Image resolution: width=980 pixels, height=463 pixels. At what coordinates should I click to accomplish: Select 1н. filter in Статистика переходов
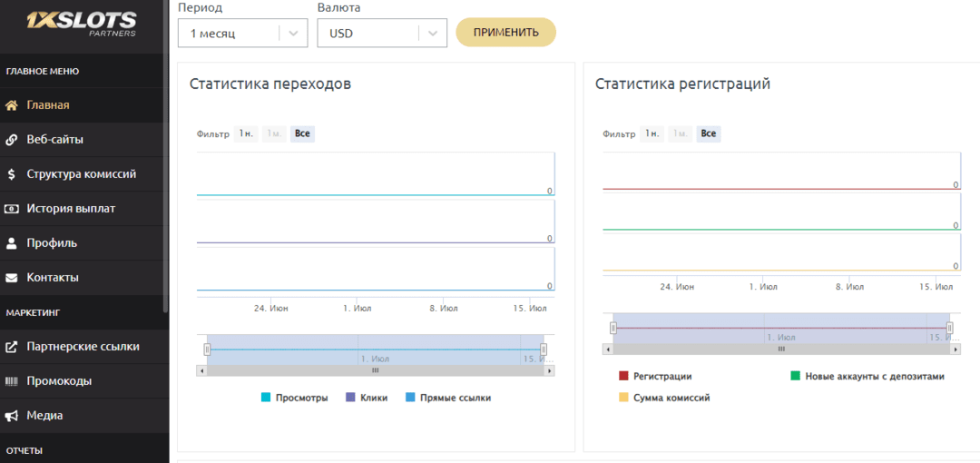[x=246, y=133]
